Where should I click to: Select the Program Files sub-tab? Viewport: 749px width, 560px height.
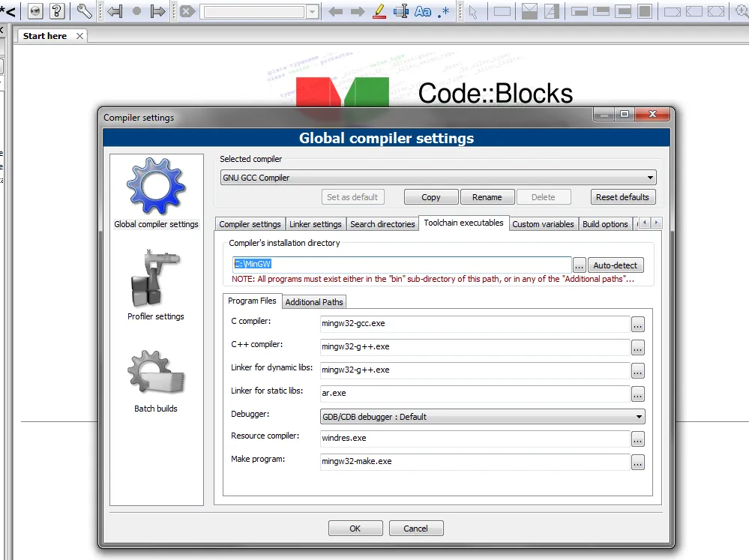(x=252, y=301)
